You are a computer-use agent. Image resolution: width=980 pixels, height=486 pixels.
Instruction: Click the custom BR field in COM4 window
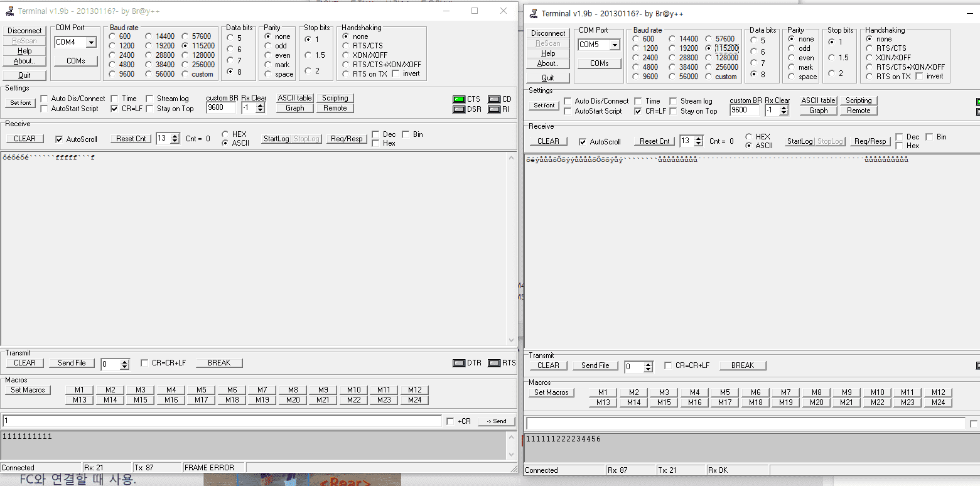pos(221,108)
